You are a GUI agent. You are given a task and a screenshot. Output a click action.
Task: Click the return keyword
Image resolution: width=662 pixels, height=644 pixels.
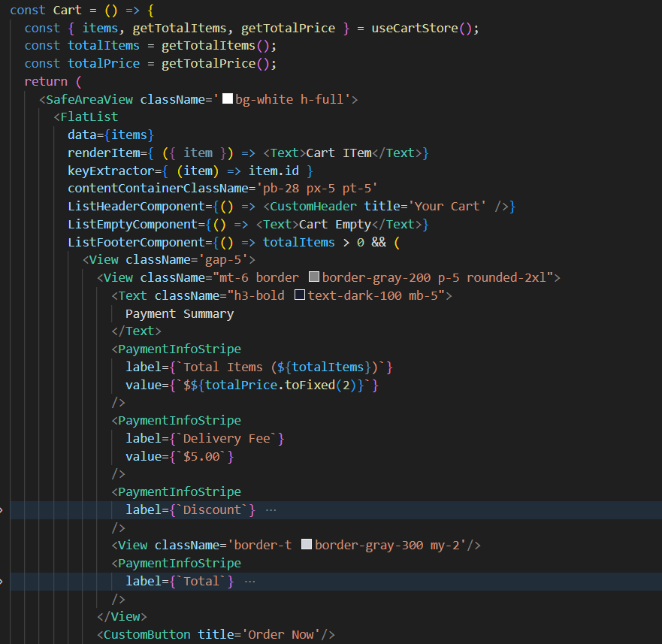tap(46, 81)
